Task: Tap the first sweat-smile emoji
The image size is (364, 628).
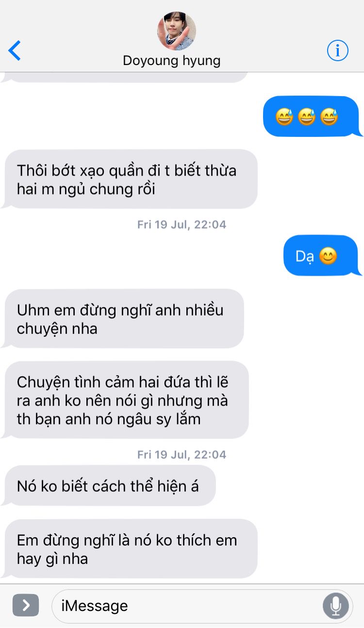Action: point(284,116)
